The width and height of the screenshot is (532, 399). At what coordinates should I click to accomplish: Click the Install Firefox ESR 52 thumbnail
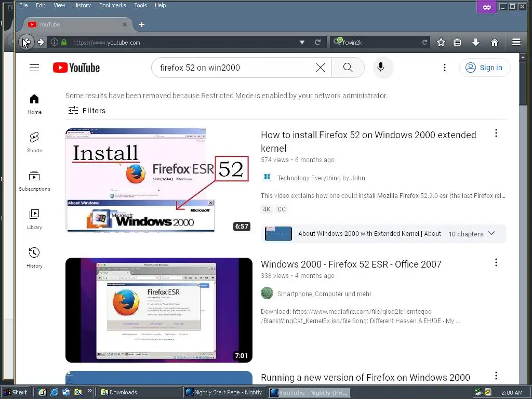click(x=159, y=180)
